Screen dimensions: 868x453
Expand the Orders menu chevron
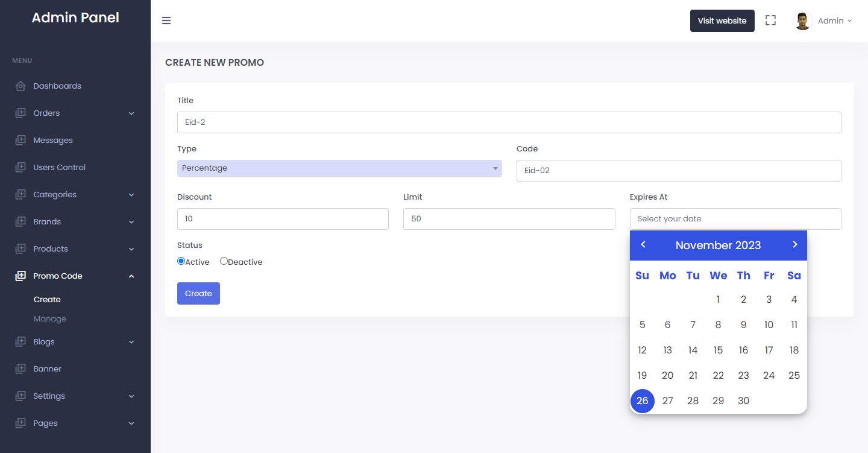tap(131, 113)
